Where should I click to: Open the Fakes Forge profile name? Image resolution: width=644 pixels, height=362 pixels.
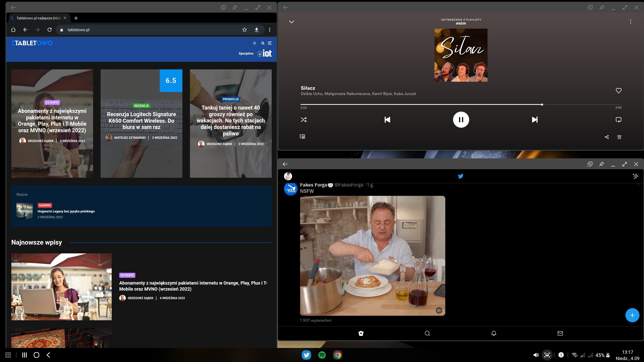pyautogui.click(x=314, y=185)
